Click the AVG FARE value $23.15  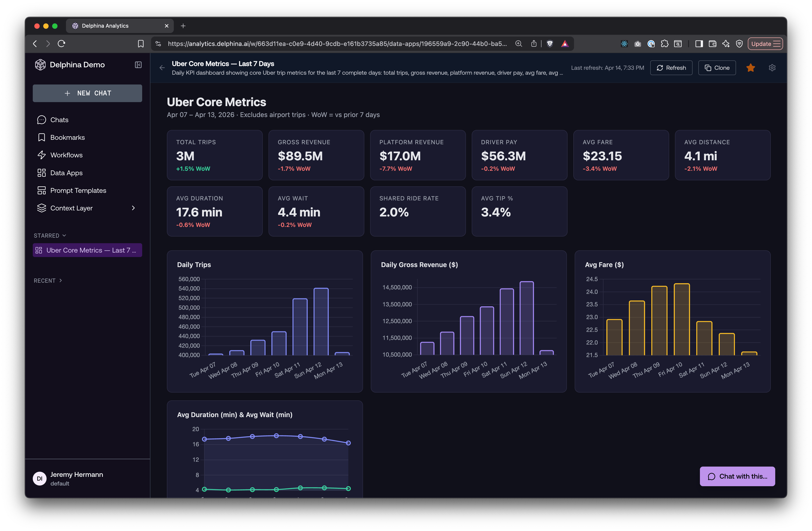602,156
